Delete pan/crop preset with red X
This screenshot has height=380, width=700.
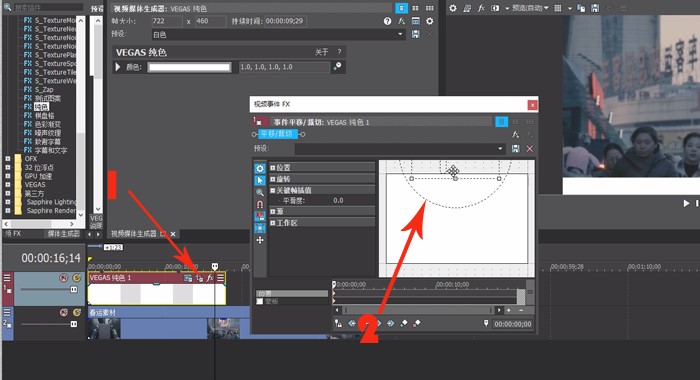click(529, 149)
